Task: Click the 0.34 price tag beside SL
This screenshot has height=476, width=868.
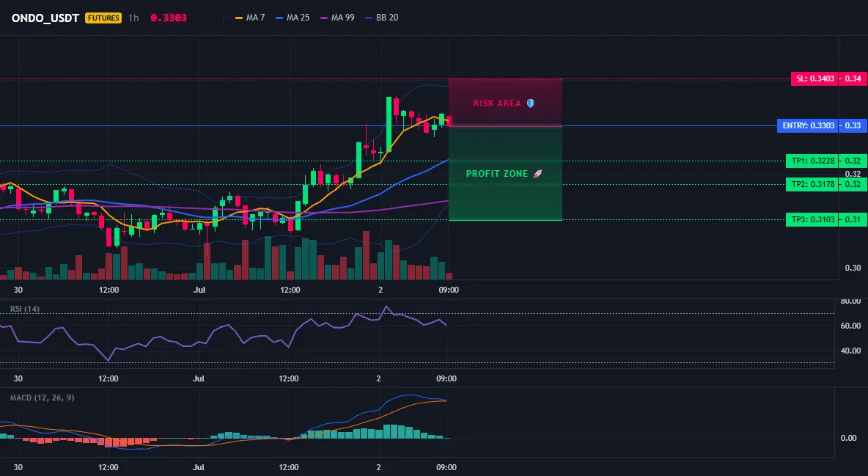Action: coord(853,78)
